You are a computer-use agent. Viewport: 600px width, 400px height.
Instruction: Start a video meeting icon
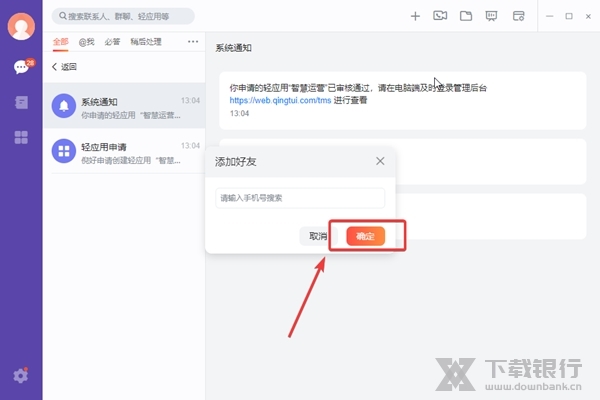[x=440, y=16]
